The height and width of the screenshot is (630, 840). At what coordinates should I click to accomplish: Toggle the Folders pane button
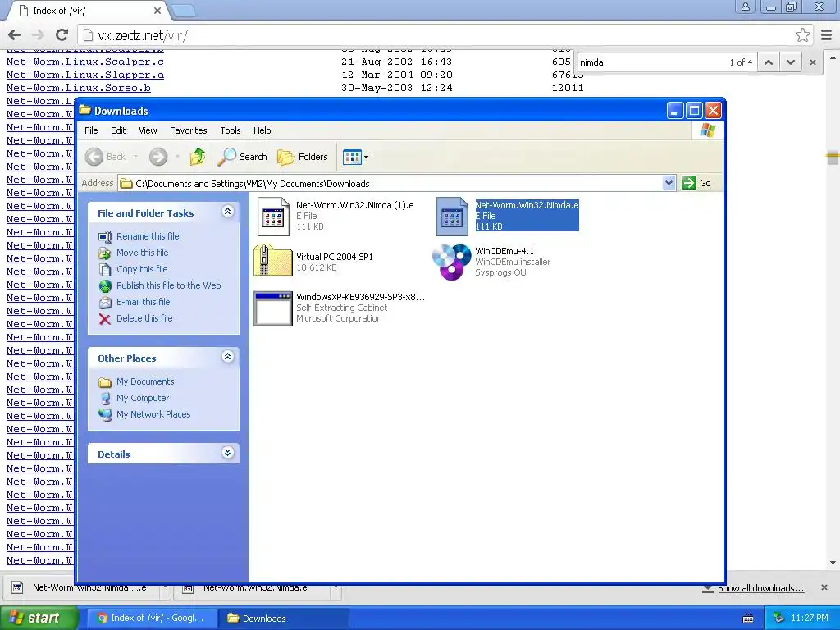303,157
